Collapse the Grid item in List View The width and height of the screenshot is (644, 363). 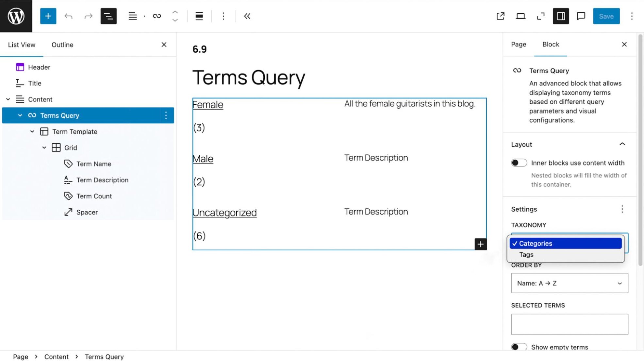coord(44,147)
